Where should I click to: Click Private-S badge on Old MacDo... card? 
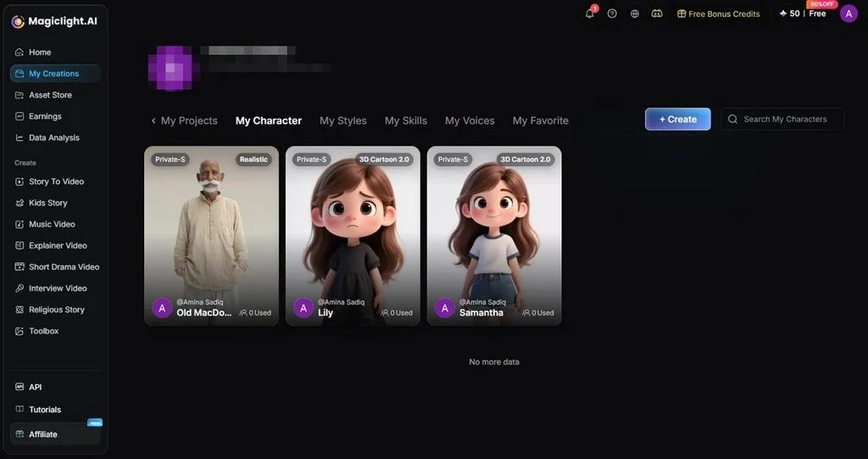[x=170, y=160]
